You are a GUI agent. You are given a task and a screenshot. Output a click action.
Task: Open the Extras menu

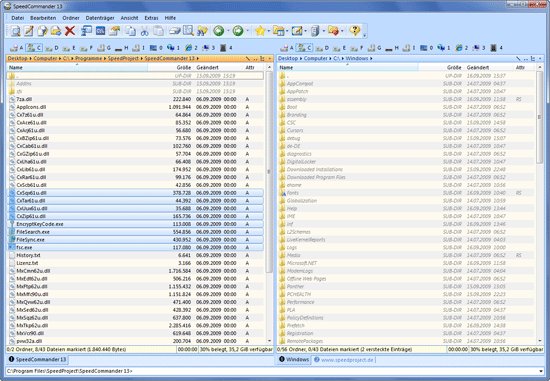(x=151, y=18)
